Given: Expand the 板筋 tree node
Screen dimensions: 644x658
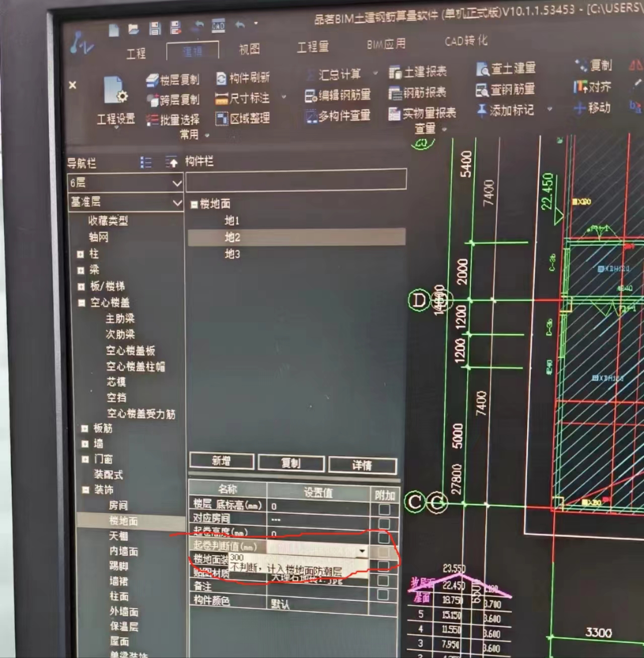Looking at the screenshot, I should coord(85,428).
